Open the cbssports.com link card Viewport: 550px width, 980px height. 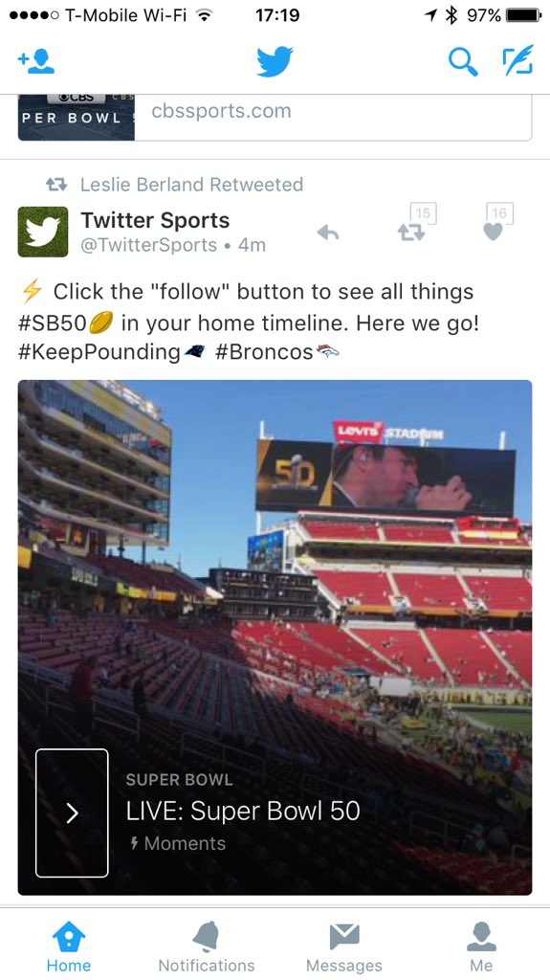pyautogui.click(x=275, y=118)
